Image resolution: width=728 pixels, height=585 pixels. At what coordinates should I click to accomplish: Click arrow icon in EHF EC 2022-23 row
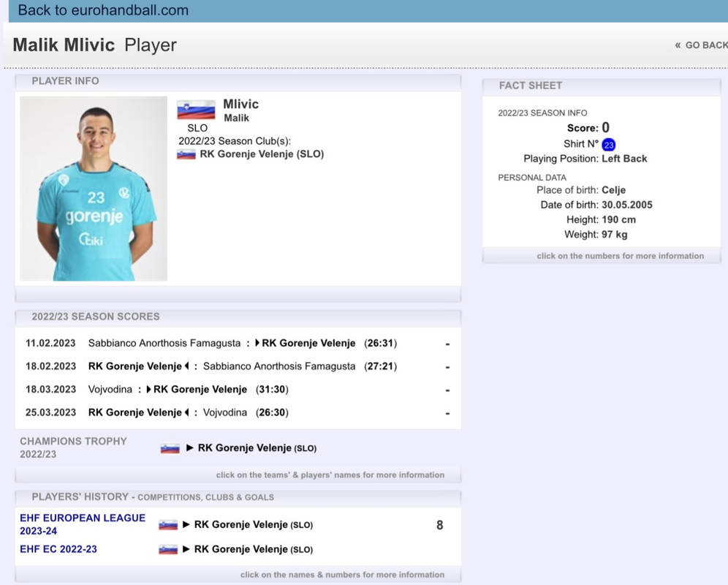tap(186, 549)
